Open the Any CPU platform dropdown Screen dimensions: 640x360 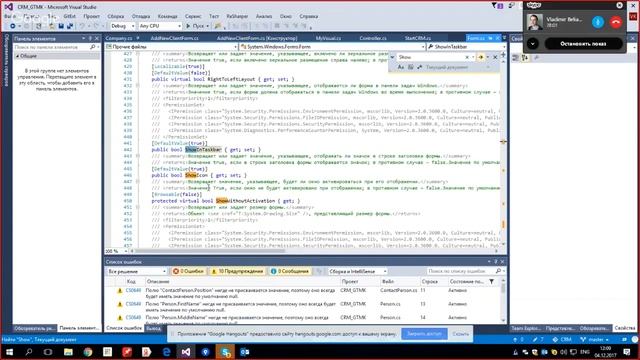(160, 26)
